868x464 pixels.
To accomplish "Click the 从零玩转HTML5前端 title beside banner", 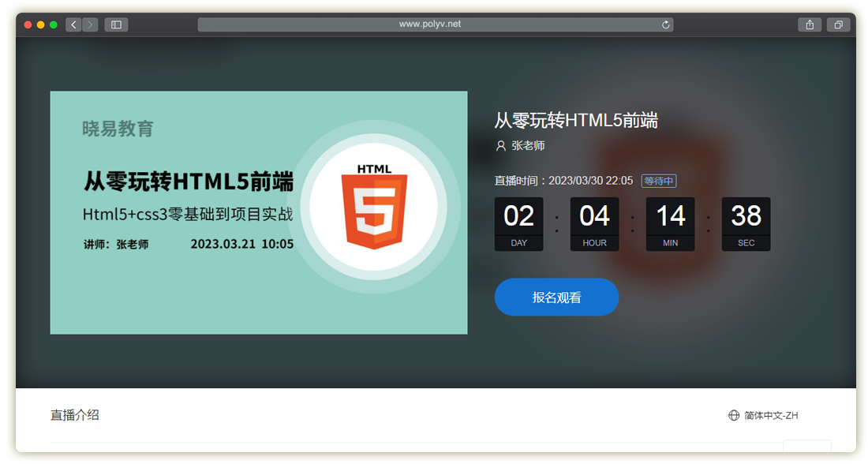I will (576, 120).
